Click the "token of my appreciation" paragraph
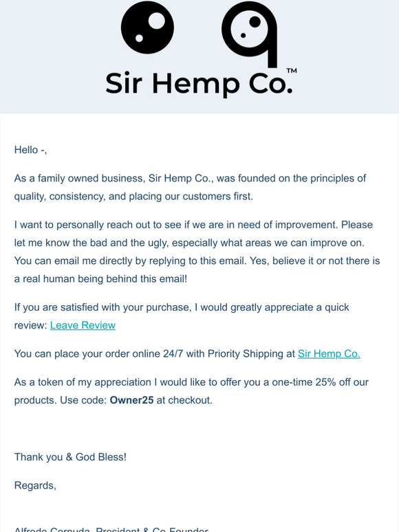 [191, 391]
